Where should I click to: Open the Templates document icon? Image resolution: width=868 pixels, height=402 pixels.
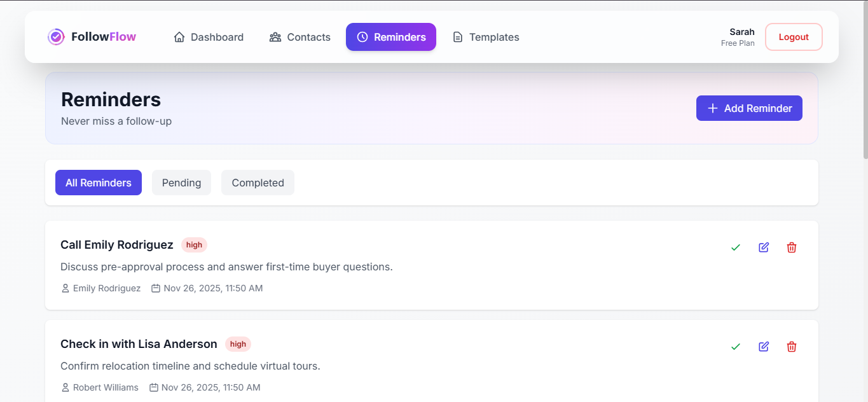458,37
